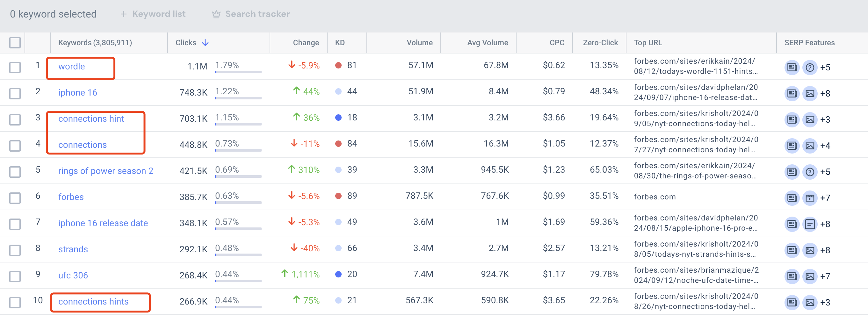
Task: Expand +5 more SERP features for wordle
Action: coord(825,68)
